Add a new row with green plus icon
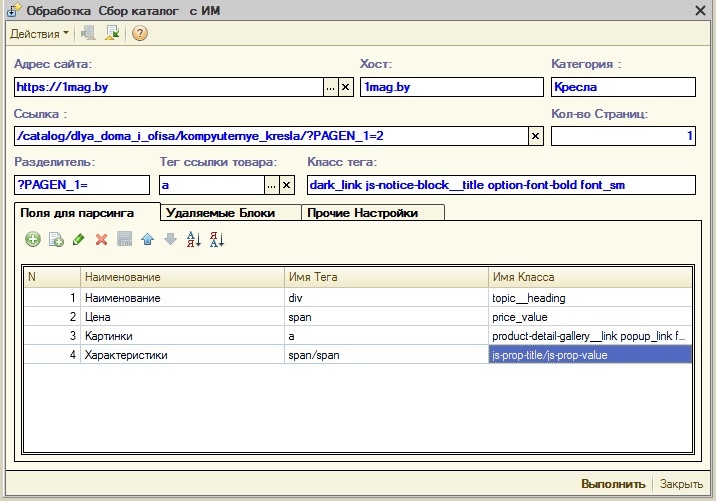Screen dimensions: 716x501 pyautogui.click(x=33, y=239)
